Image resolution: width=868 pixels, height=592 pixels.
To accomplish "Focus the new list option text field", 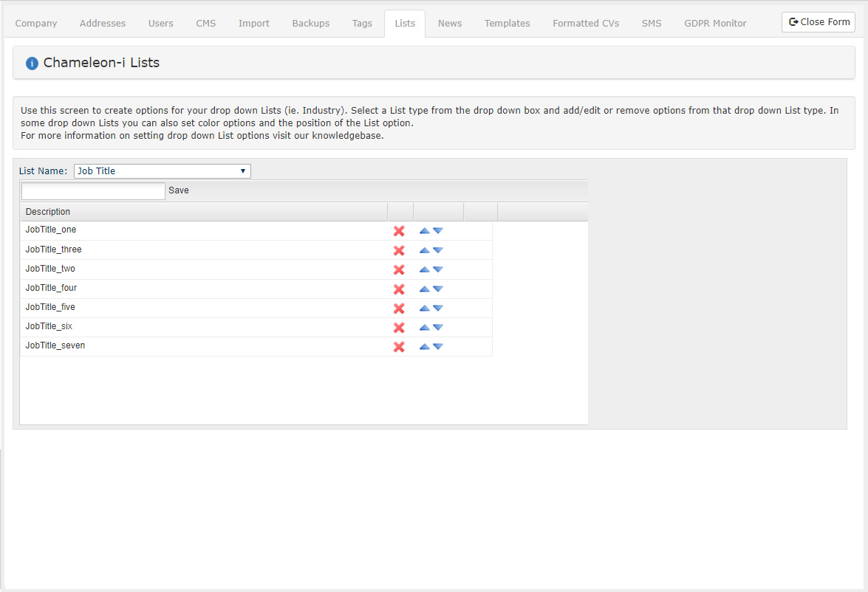I will coord(93,191).
